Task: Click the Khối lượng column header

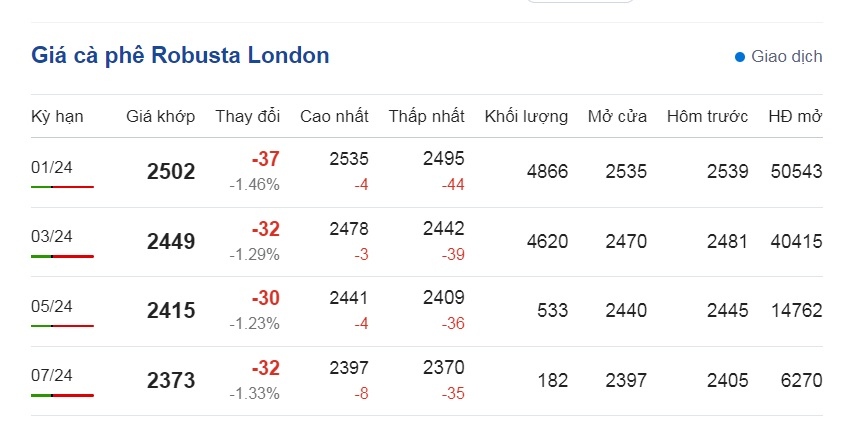Action: [526, 116]
